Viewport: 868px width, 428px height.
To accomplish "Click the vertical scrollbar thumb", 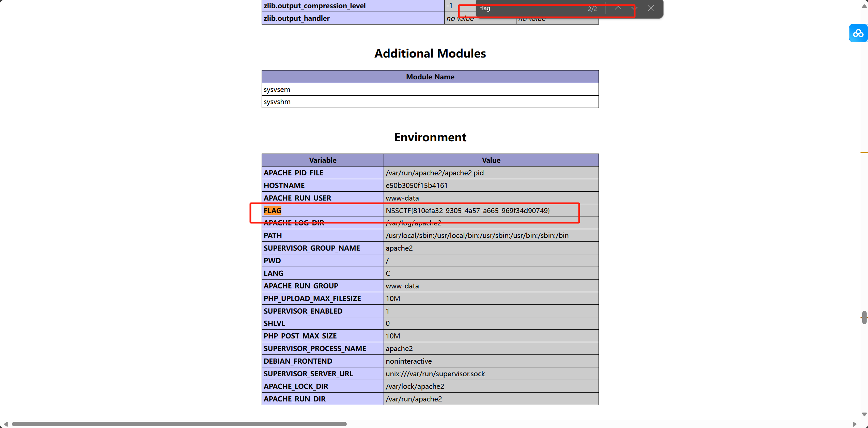I will [864, 317].
